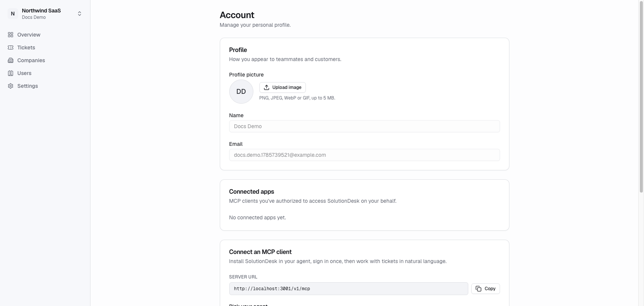Click the Companies building icon
The width and height of the screenshot is (644, 306).
(11, 60)
